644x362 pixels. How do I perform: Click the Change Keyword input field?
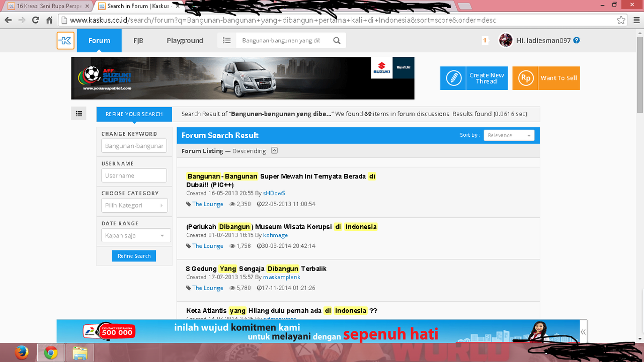tap(134, 146)
